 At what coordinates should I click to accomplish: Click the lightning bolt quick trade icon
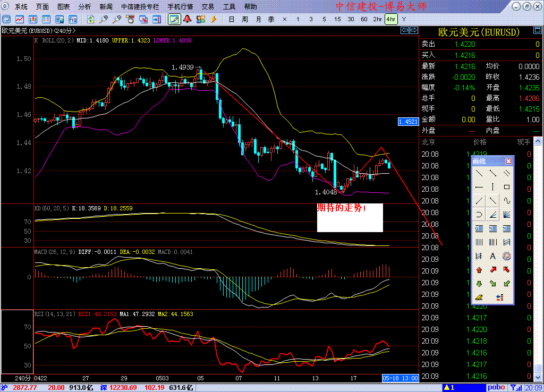pos(214,19)
